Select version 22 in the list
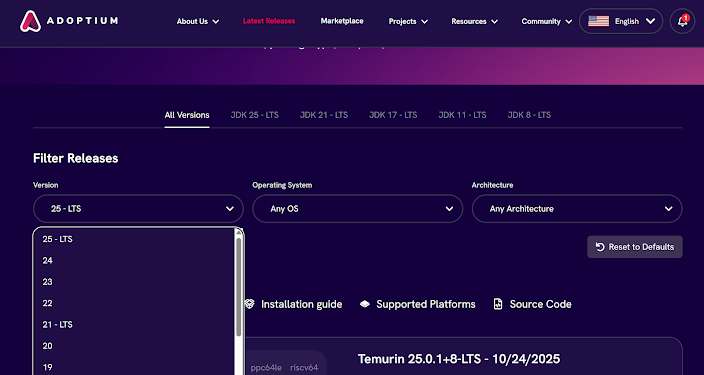This screenshot has height=375, width=704. click(134, 303)
